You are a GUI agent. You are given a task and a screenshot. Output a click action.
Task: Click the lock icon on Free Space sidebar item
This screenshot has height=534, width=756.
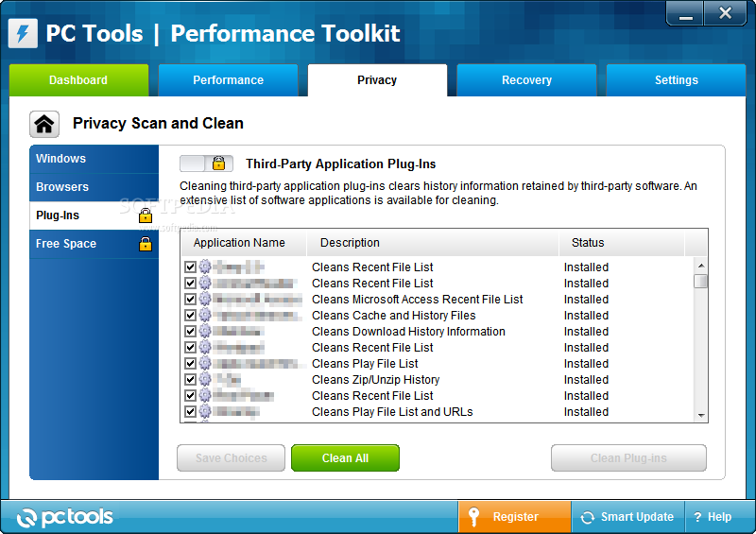click(x=146, y=244)
